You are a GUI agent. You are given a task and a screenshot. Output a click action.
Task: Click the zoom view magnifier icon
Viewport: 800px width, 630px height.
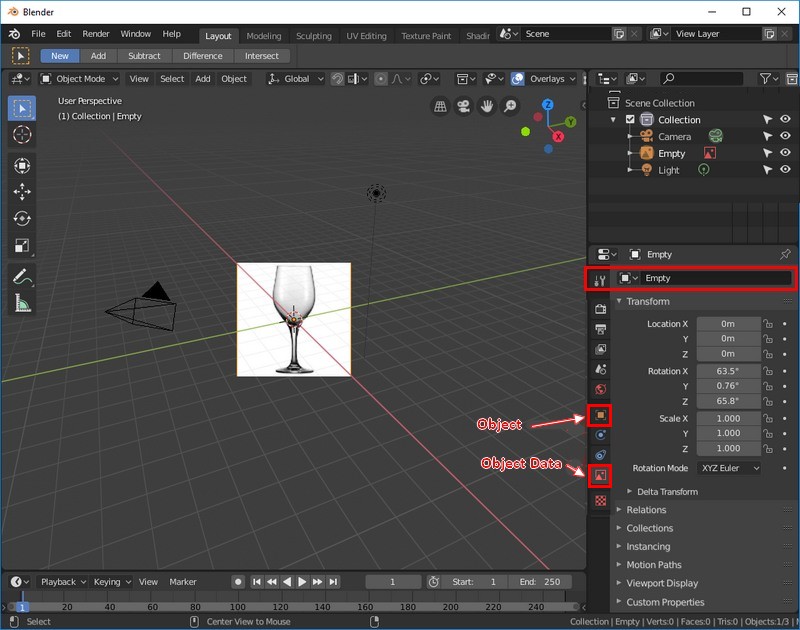510,106
